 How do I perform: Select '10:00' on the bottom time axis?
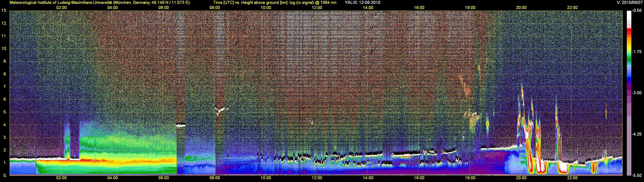pyautogui.click(x=266, y=178)
